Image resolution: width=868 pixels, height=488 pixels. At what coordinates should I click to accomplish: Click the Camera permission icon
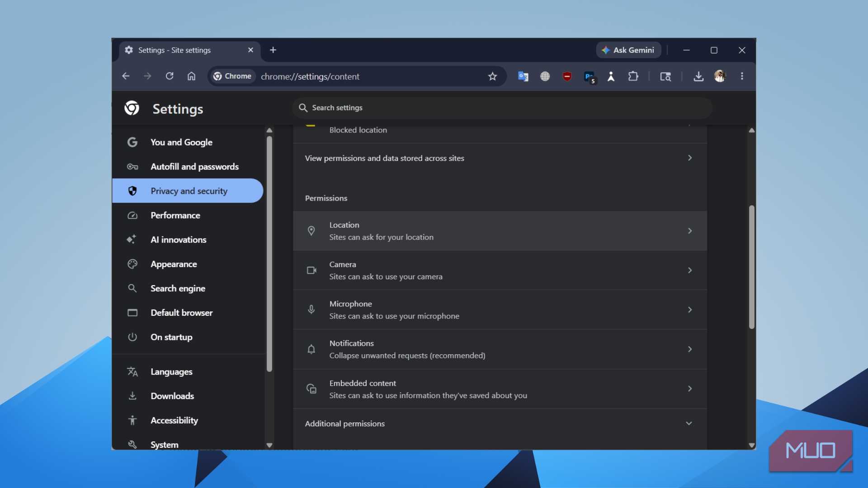[311, 270]
